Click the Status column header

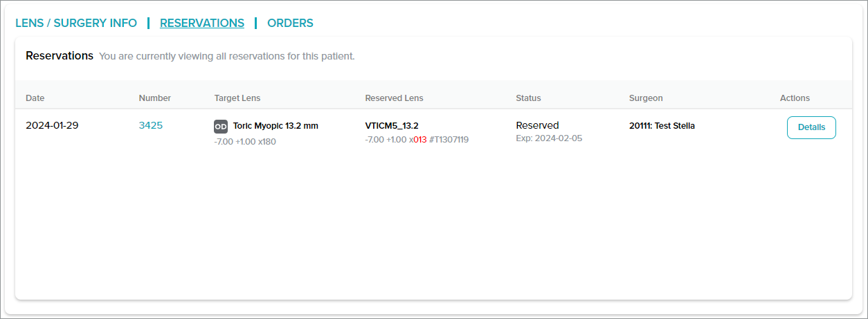(x=528, y=98)
